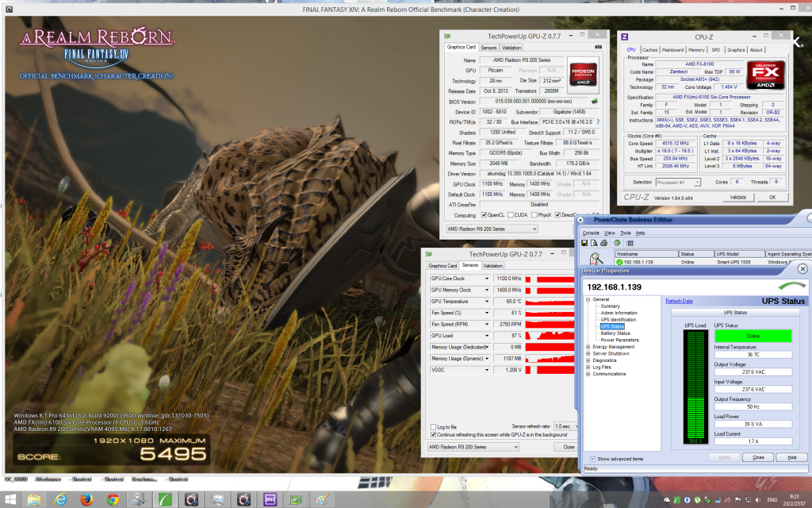Open the Sensors tab in top GPU-Z
The image size is (812, 508).
[x=488, y=48]
